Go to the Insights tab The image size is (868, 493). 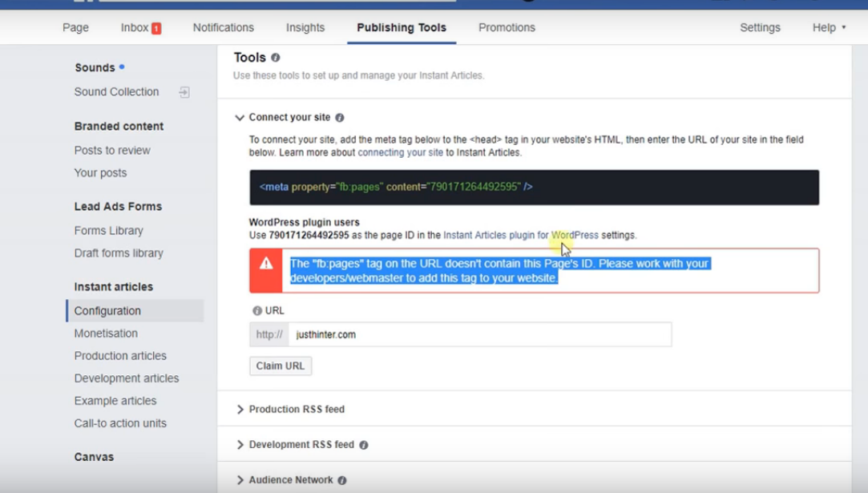[x=305, y=28]
